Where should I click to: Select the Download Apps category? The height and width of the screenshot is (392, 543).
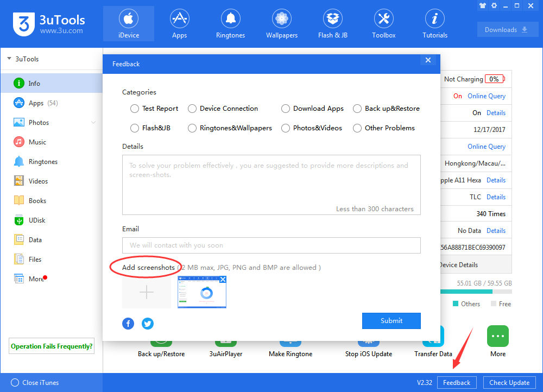(286, 109)
